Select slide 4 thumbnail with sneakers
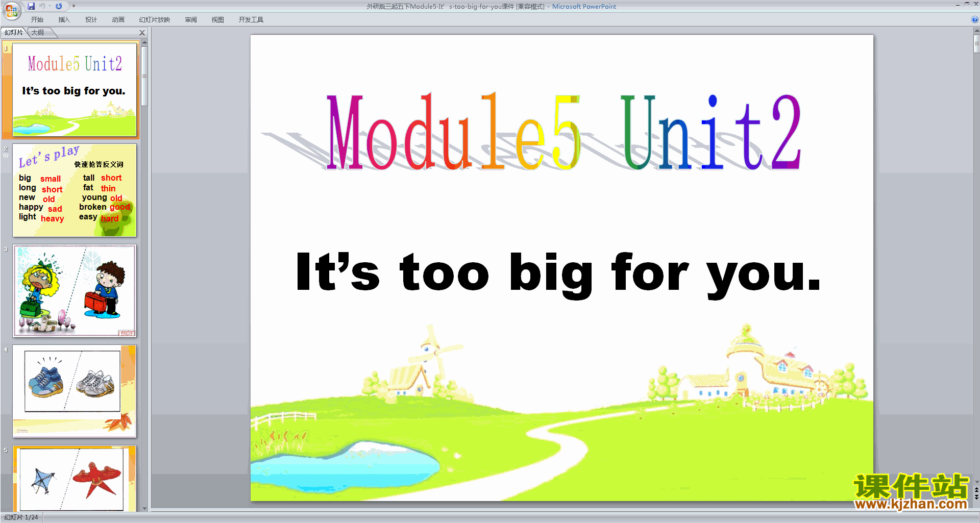The height and width of the screenshot is (523, 980). (x=75, y=391)
